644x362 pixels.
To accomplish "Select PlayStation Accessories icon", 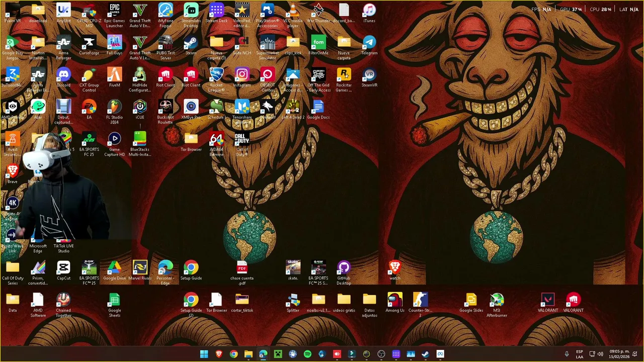I will (268, 15).
